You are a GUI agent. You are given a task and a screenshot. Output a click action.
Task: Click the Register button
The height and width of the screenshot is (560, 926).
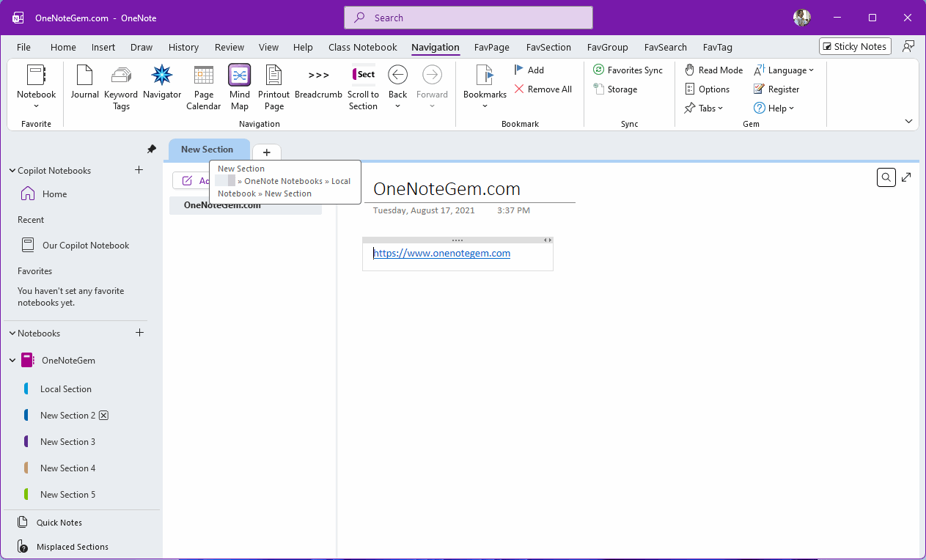[x=776, y=89]
